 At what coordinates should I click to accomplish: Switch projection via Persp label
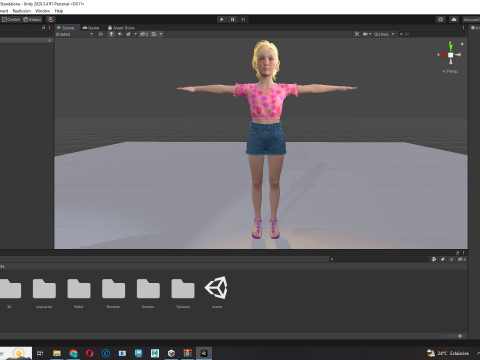coord(450,71)
